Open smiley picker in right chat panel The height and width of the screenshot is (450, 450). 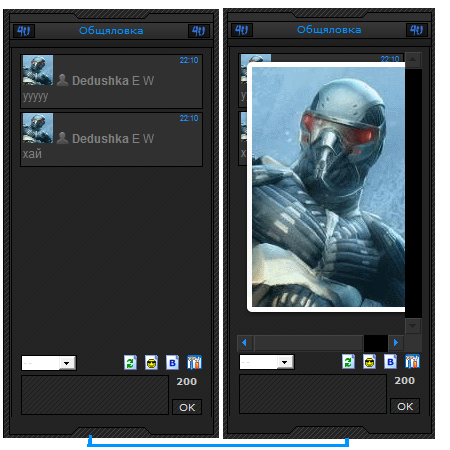click(x=370, y=362)
